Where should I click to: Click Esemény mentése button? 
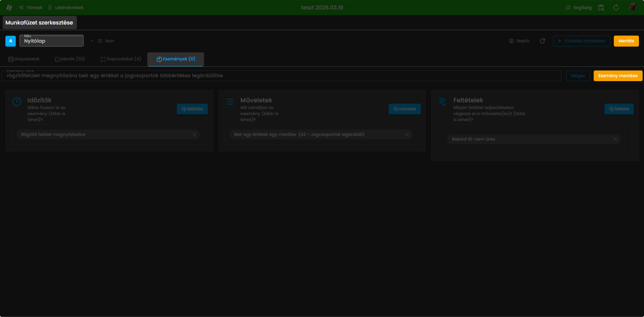pos(618,76)
